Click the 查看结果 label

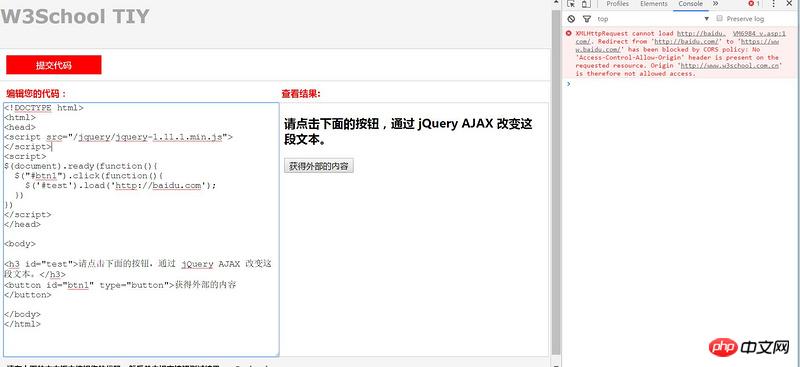click(x=301, y=94)
